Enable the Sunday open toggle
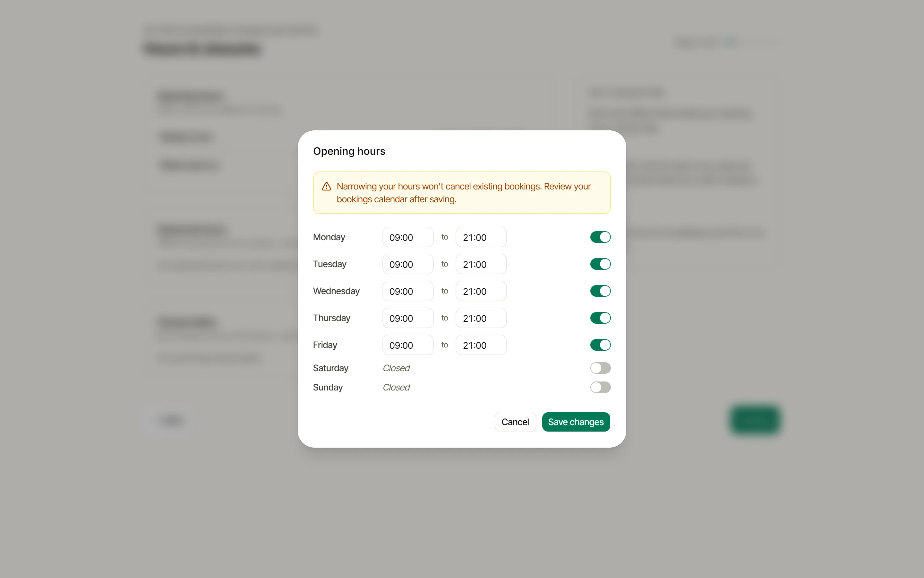 [600, 387]
